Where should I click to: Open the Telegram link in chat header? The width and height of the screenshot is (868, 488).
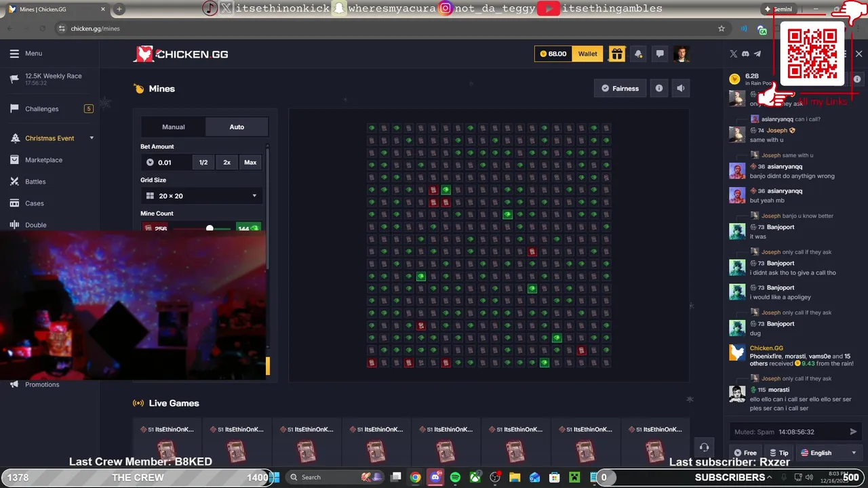coord(757,54)
